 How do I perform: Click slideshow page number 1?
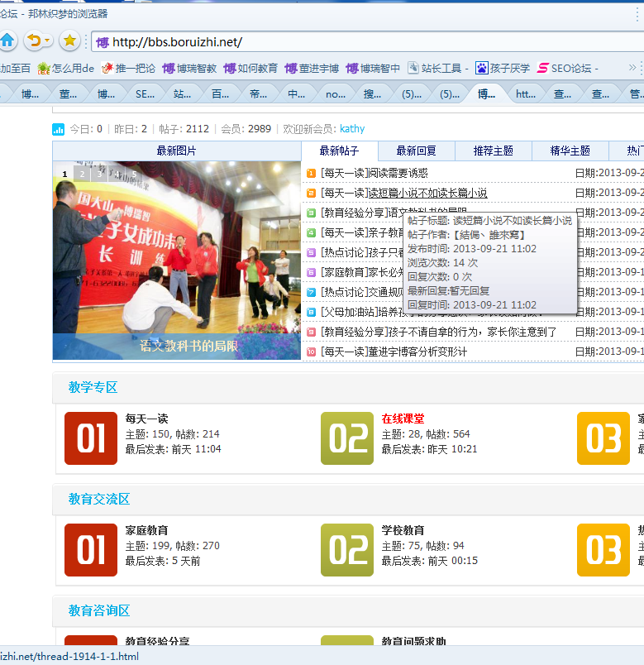coord(64,174)
